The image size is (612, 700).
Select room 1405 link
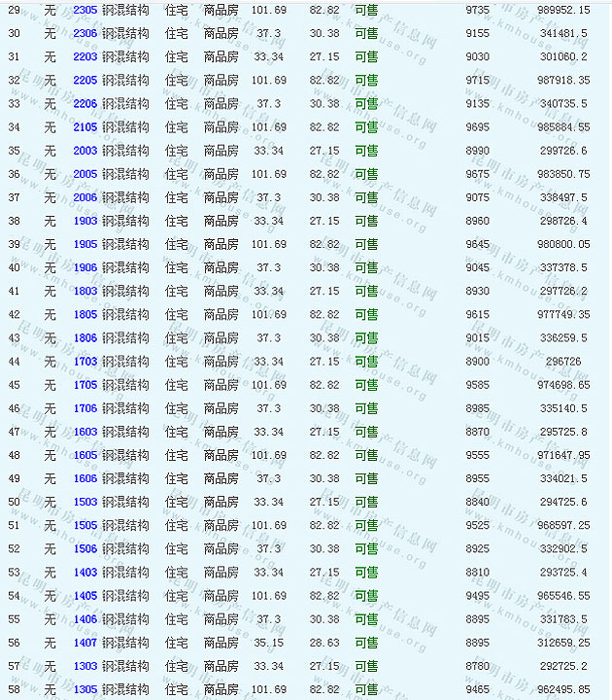pos(85,596)
